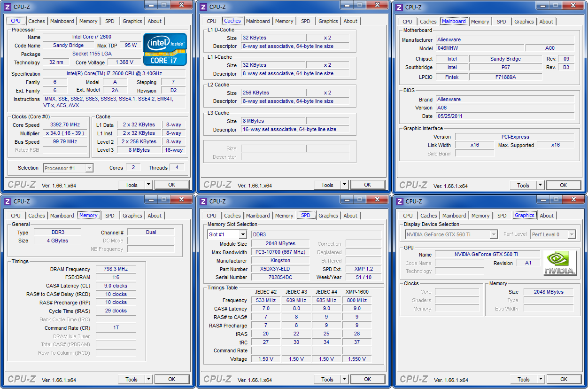Click the FSB:DRAM value 1:6

(x=116, y=277)
